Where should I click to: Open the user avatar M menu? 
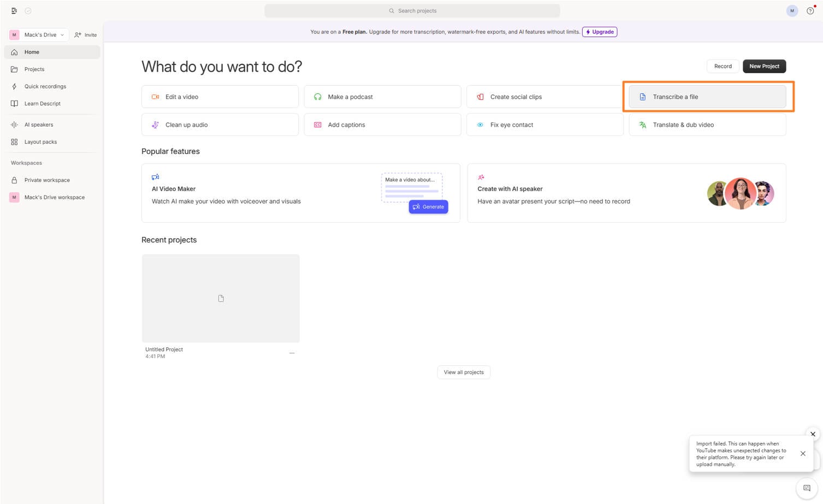792,11
